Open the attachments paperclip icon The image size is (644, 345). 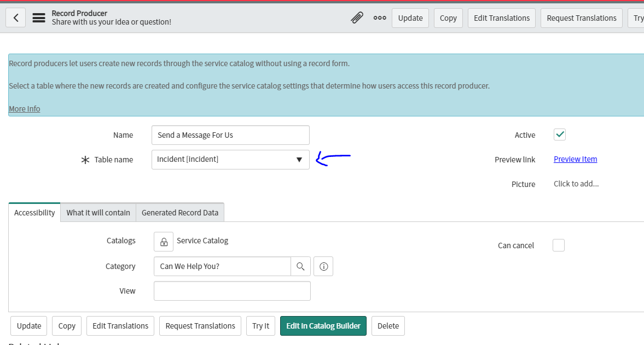click(357, 17)
